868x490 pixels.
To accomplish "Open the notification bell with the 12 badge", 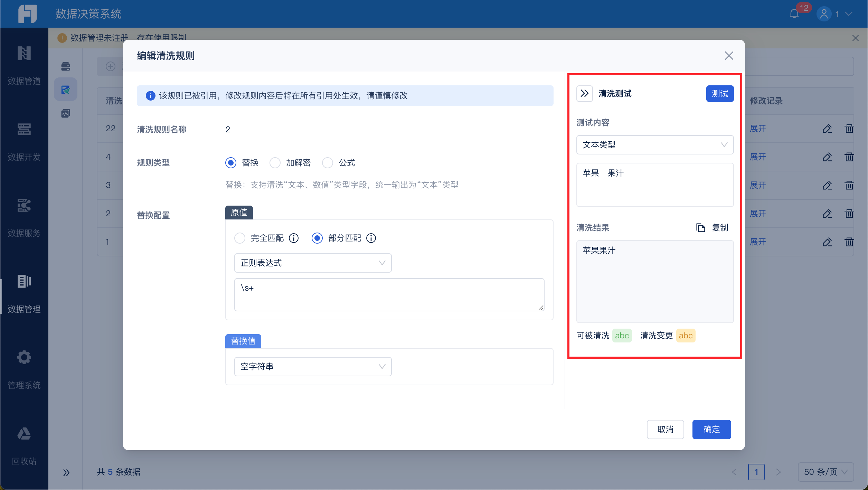I will click(x=794, y=14).
